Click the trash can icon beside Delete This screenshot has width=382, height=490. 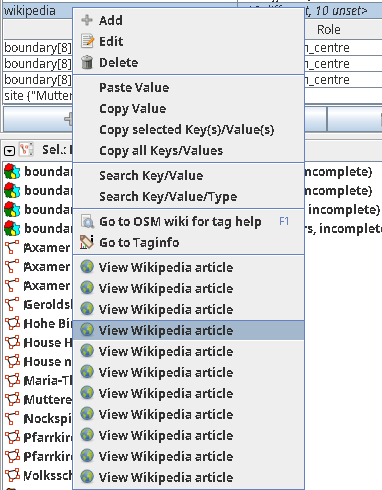[87, 62]
